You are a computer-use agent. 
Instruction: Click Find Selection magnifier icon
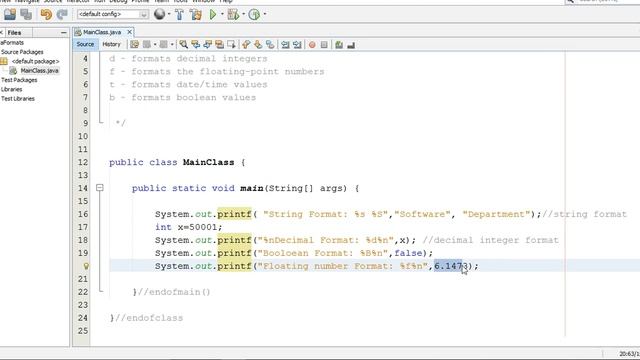184,44
